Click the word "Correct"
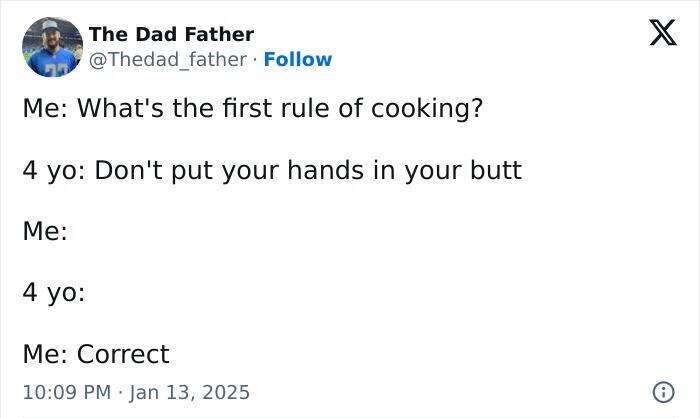Image resolution: width=700 pixels, height=418 pixels. (x=123, y=354)
